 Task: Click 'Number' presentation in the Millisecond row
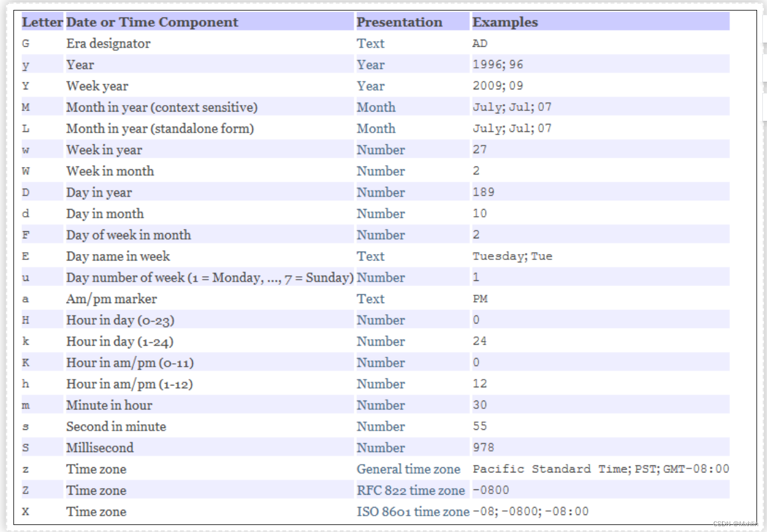click(380, 448)
